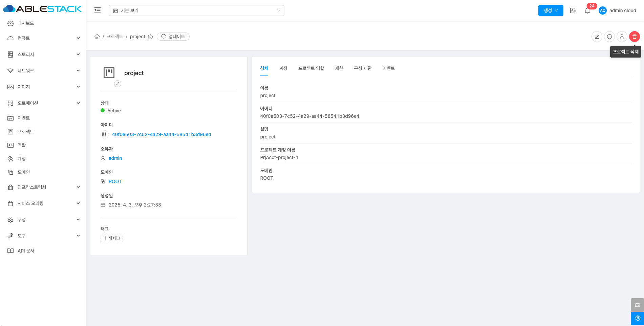Click the edit project pencil icon

(x=597, y=37)
